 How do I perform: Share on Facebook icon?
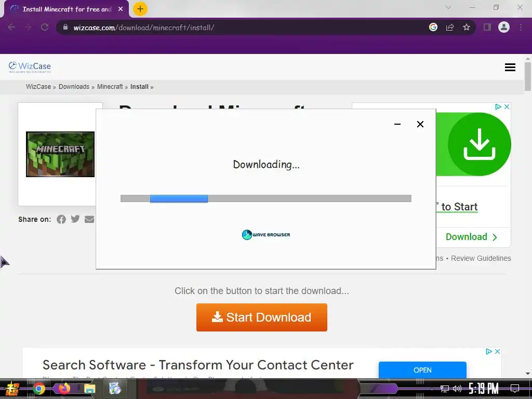click(61, 220)
